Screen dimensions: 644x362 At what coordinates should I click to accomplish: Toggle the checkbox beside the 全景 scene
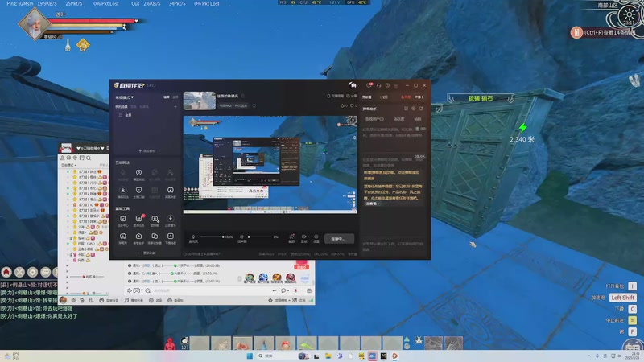[120, 115]
